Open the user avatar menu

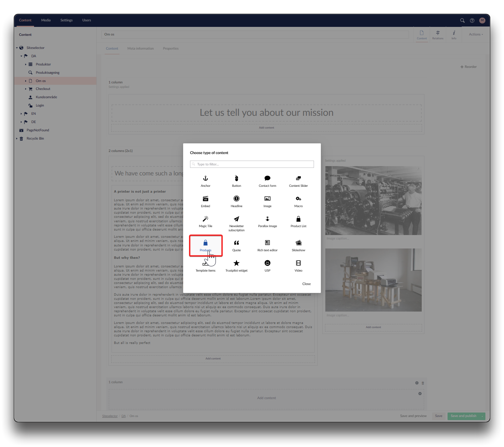482,20
